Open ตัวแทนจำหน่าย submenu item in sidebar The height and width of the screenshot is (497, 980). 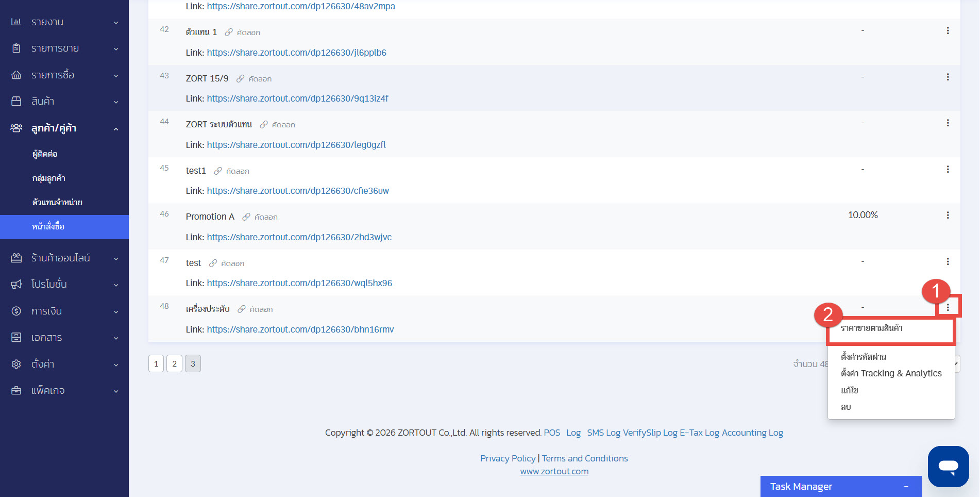(57, 202)
